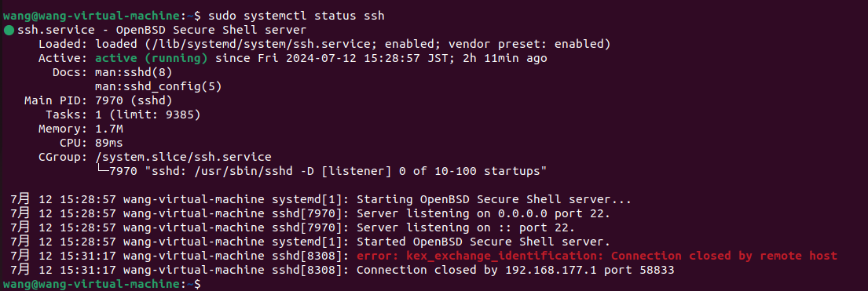Click the man:sshd(8) docs reference
Screen dimensions: 868x291
[x=134, y=72]
